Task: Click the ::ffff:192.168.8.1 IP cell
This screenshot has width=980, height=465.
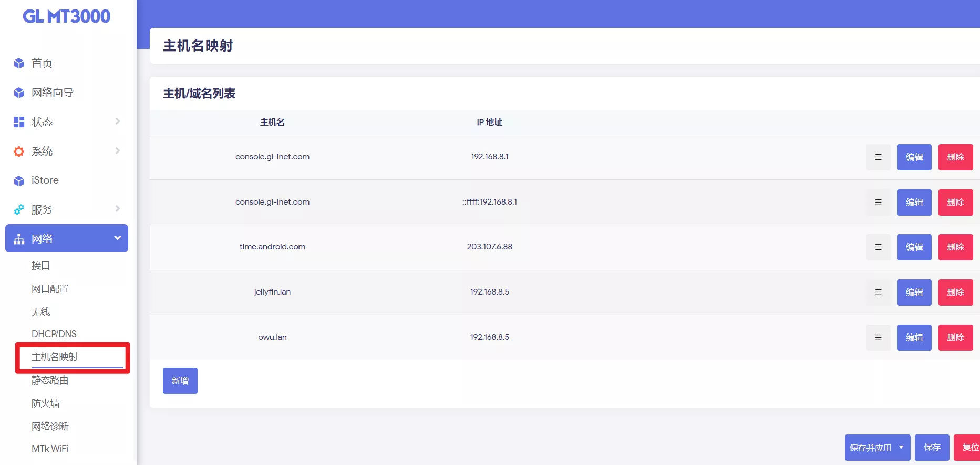Action: (x=489, y=202)
